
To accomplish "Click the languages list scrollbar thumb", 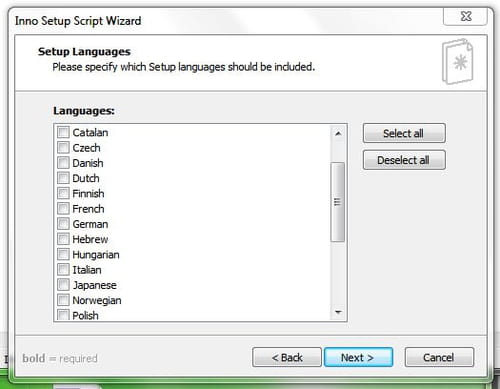I will pos(338,202).
